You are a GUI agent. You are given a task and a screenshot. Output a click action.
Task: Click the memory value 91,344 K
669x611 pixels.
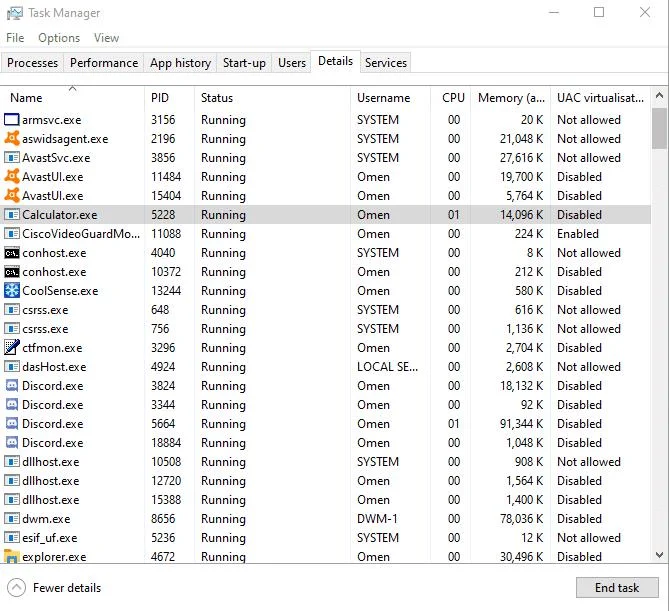tap(521, 424)
